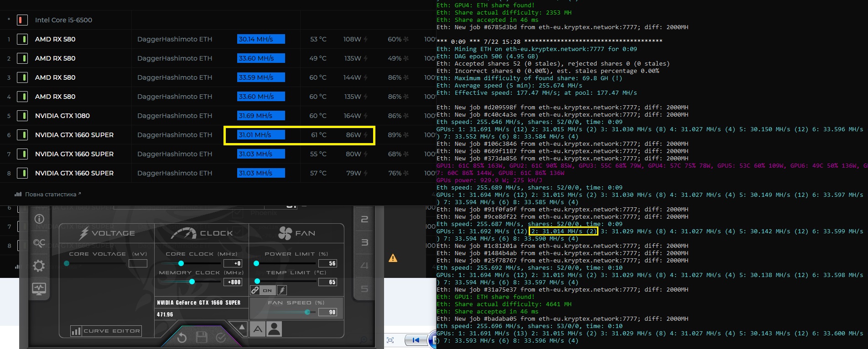This screenshot has height=349, width=868.
Task: Click the fit-to-screen icon at bottom
Action: point(390,340)
